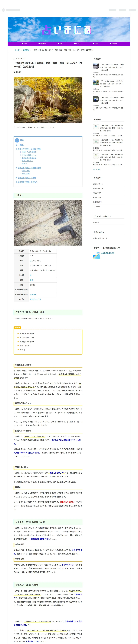This screenshot has height=644, width=138.
Task: Open category 宿曜占星術 (31)
Action: [98, 188]
